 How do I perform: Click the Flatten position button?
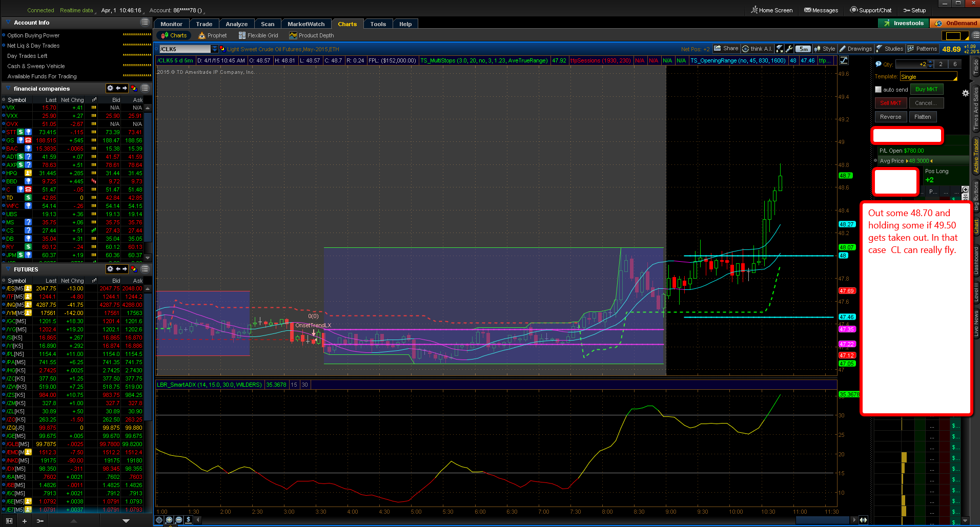tap(923, 117)
